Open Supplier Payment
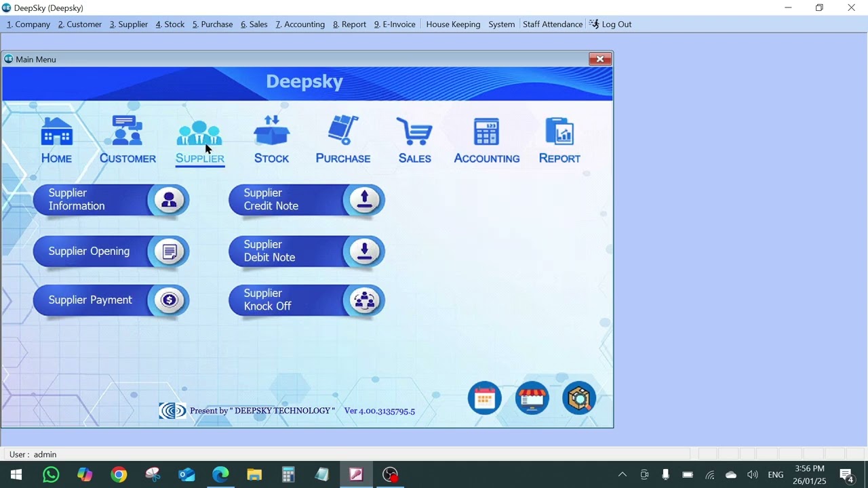The image size is (868, 488). pos(111,300)
